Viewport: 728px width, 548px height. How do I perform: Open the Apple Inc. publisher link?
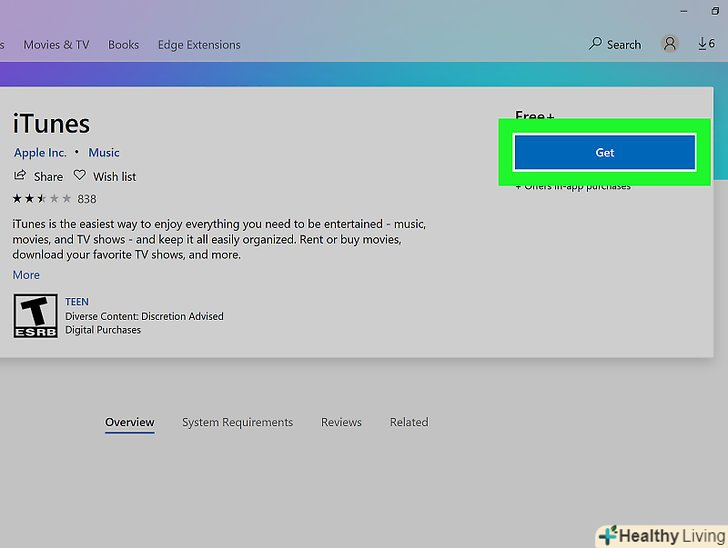pyautogui.click(x=40, y=152)
